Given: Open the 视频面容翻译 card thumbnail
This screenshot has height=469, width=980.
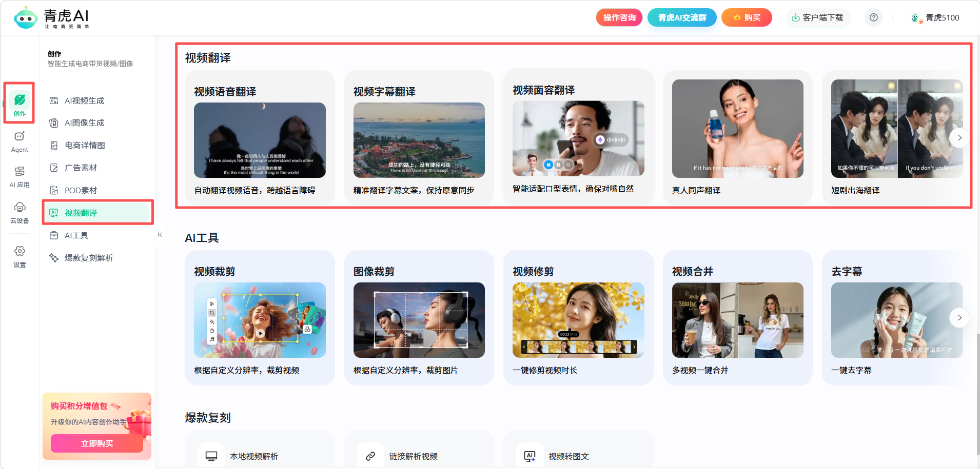Looking at the screenshot, I should (578, 138).
